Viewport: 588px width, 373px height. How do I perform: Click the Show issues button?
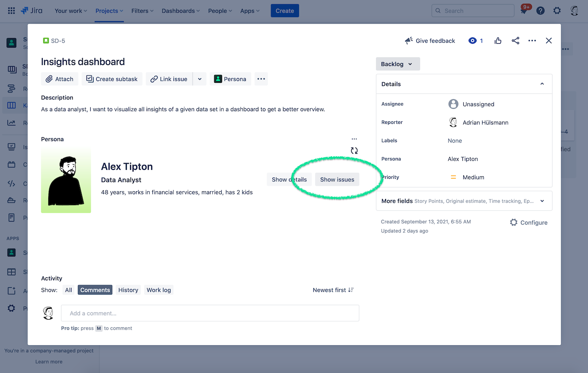pos(337,180)
